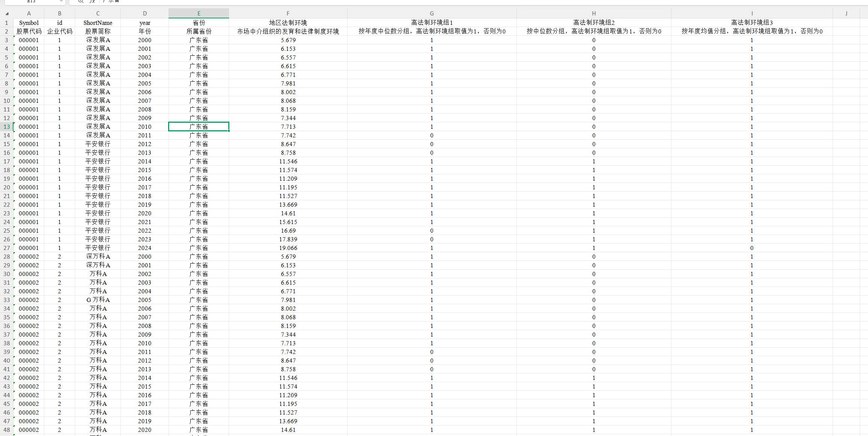Select row 27 header
Image resolution: width=868 pixels, height=436 pixels.
click(6, 248)
